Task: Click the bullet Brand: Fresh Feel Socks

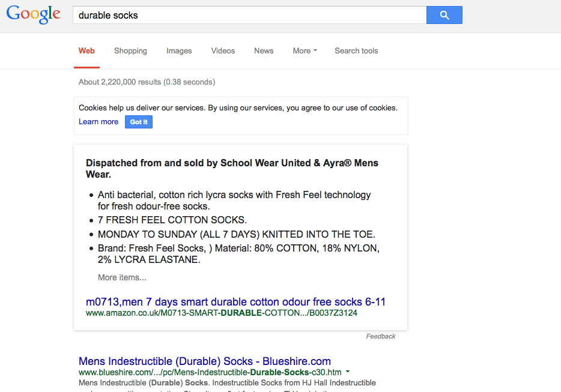Action: coord(238,253)
